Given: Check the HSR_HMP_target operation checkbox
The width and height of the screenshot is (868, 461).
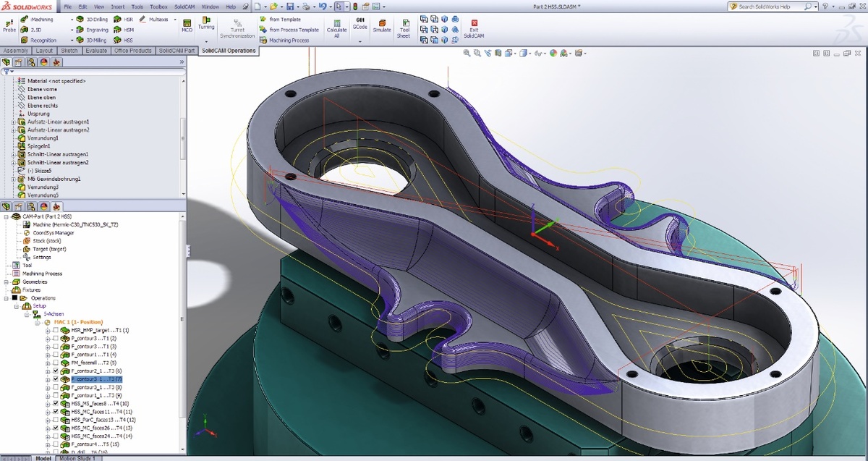Looking at the screenshot, I should pos(56,330).
